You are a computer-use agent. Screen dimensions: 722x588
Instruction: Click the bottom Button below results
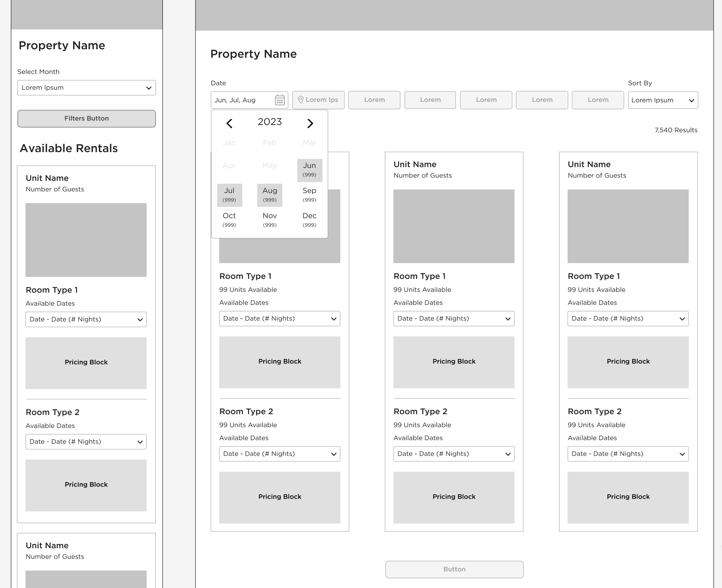pos(454,569)
